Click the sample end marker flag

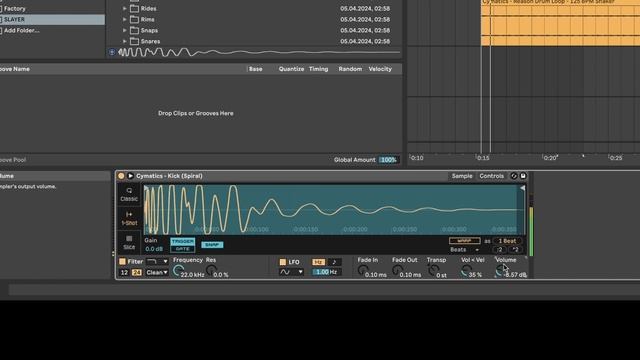click(x=522, y=188)
